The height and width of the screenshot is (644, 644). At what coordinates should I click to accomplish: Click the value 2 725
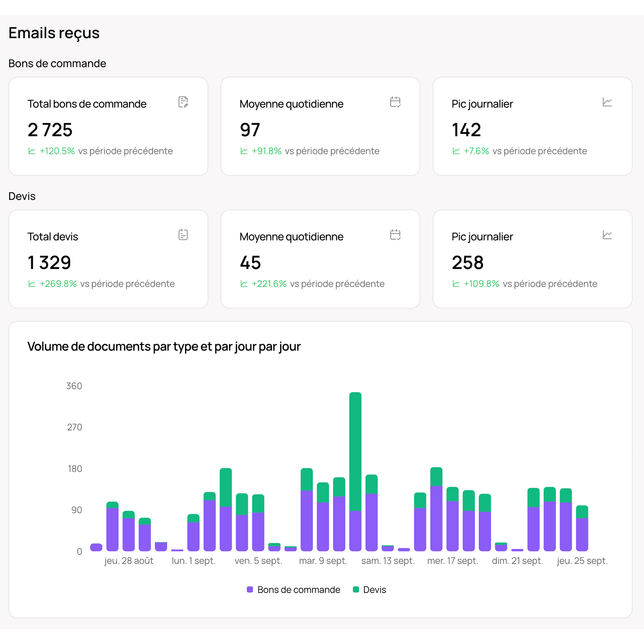click(x=50, y=130)
